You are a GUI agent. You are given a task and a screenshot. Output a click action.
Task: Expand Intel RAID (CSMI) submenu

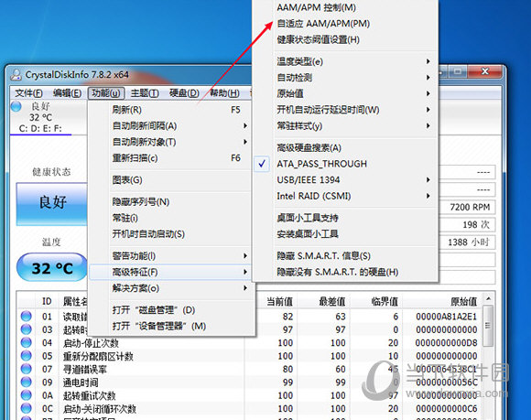pyautogui.click(x=345, y=196)
